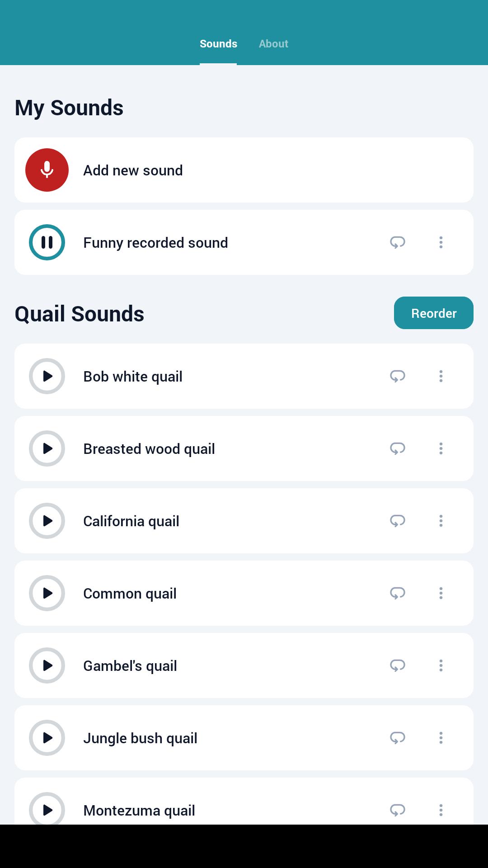
Task: Open three-dot menu for California quail
Action: (x=441, y=521)
